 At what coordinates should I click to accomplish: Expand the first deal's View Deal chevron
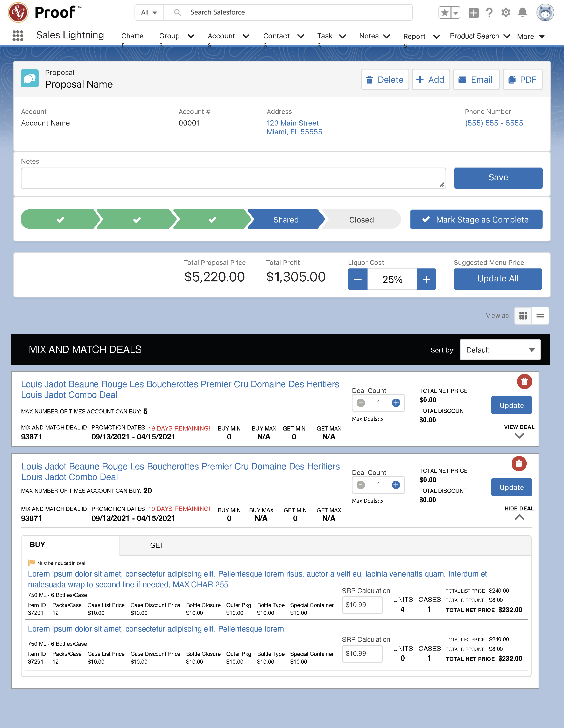[x=519, y=436]
